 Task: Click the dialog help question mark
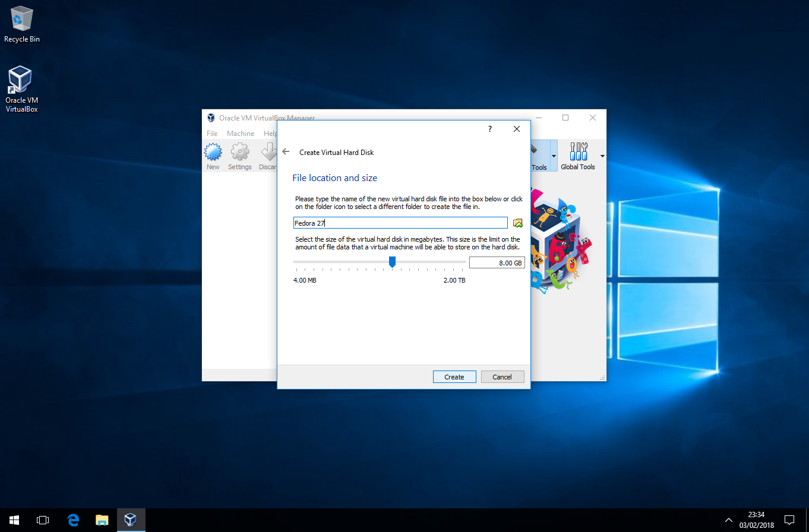pyautogui.click(x=490, y=129)
